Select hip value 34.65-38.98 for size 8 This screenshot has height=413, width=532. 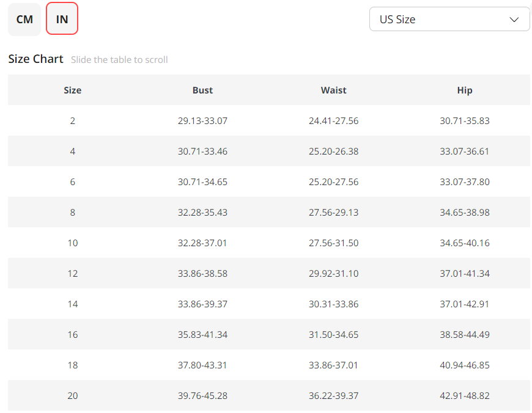coord(465,213)
